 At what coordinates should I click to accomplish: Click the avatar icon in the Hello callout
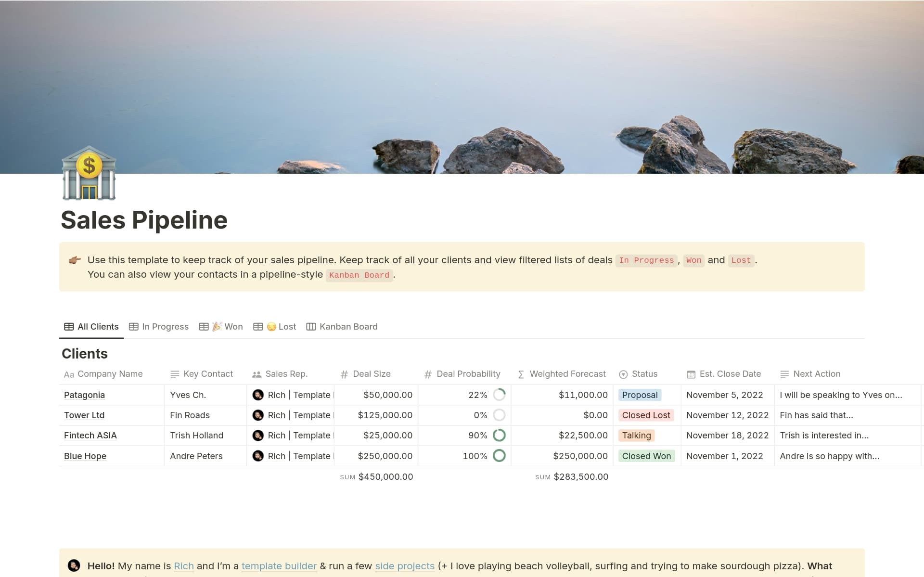click(x=74, y=565)
